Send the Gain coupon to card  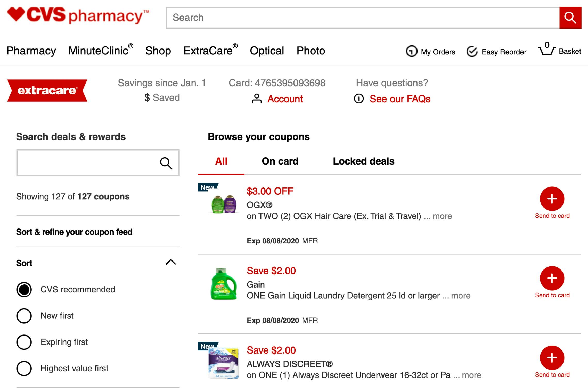(x=552, y=278)
